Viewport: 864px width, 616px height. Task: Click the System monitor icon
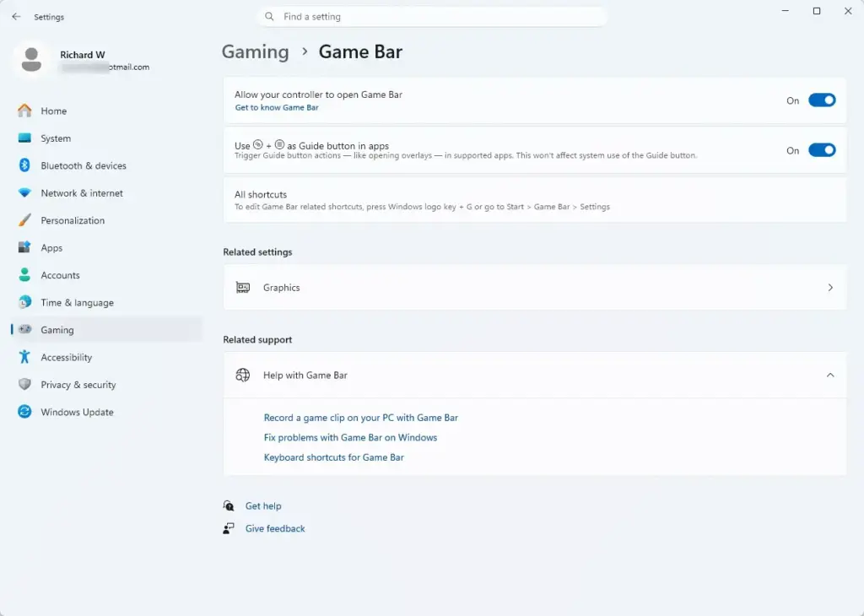pyautogui.click(x=24, y=138)
